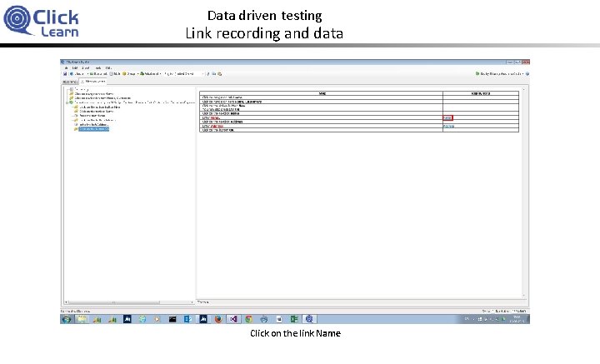Open Excel from the taskbar
This screenshot has height=364, width=600.
(x=294, y=319)
